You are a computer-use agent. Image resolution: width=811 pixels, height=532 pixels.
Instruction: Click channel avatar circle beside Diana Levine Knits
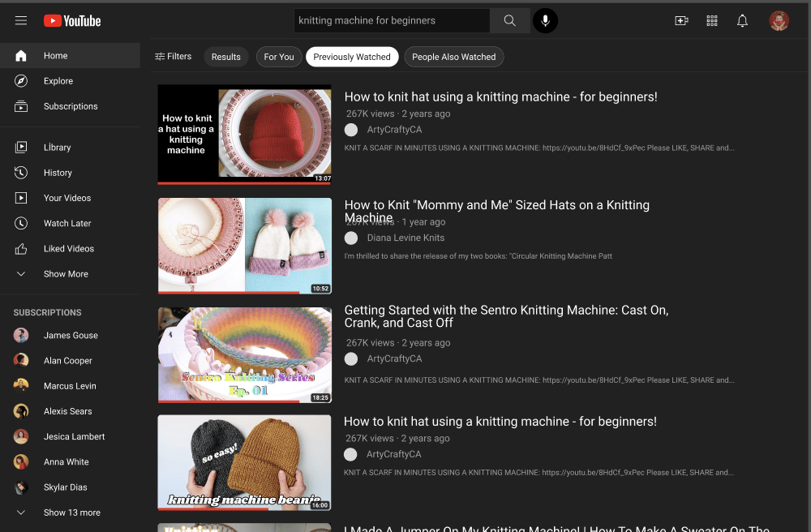click(x=351, y=238)
